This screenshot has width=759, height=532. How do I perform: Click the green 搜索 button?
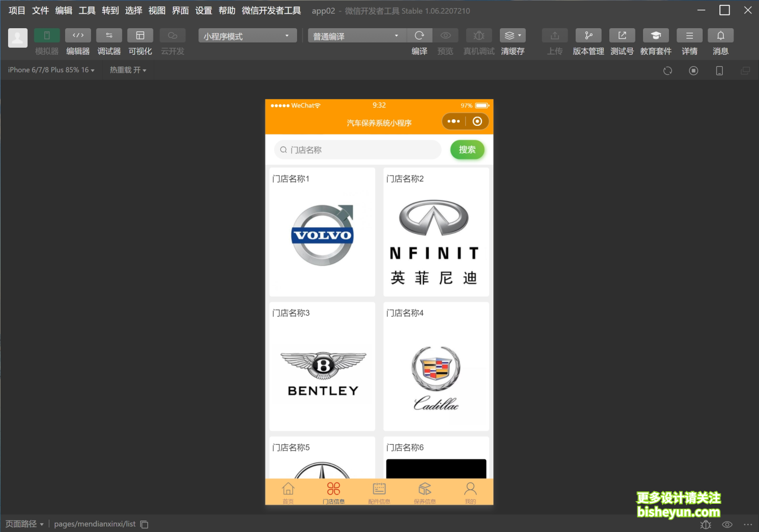[x=467, y=150]
